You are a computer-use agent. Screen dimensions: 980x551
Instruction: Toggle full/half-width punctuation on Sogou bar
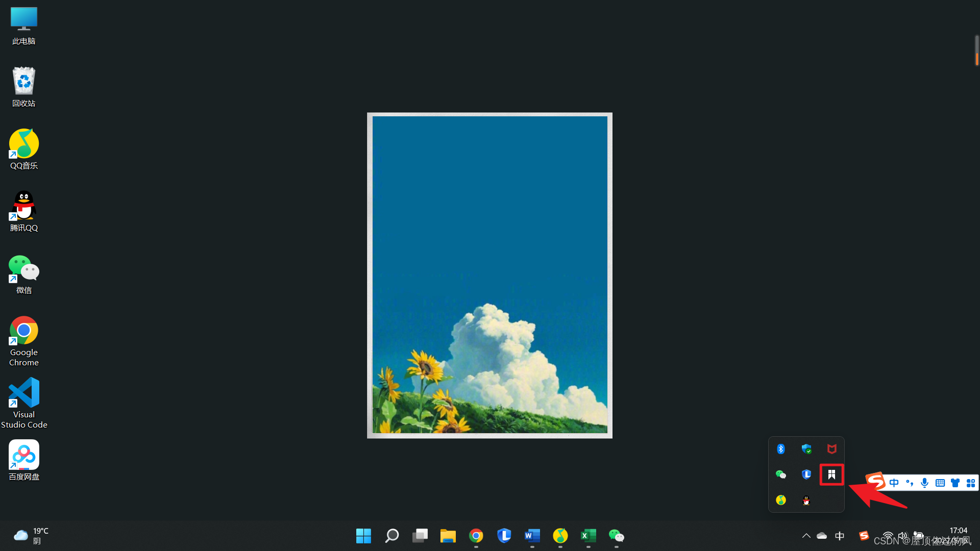(909, 483)
